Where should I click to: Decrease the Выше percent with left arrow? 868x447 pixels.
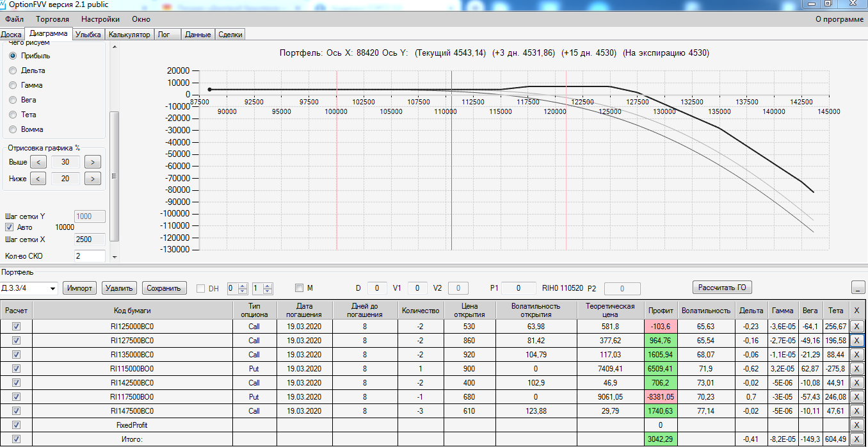(38, 162)
